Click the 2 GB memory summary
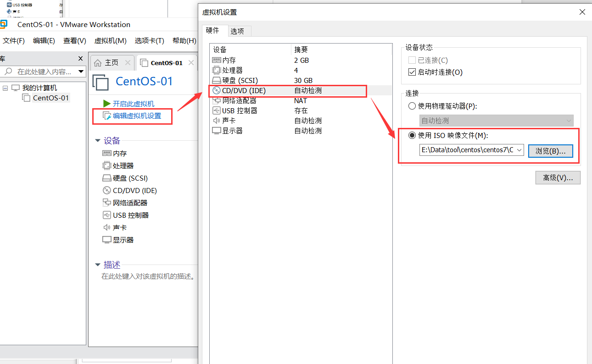The width and height of the screenshot is (592, 364). click(x=302, y=61)
